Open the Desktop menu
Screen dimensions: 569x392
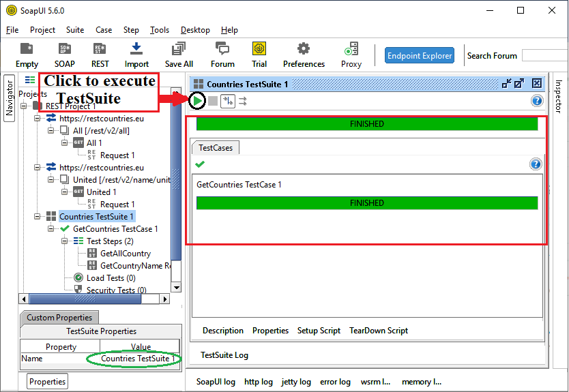[195, 30]
